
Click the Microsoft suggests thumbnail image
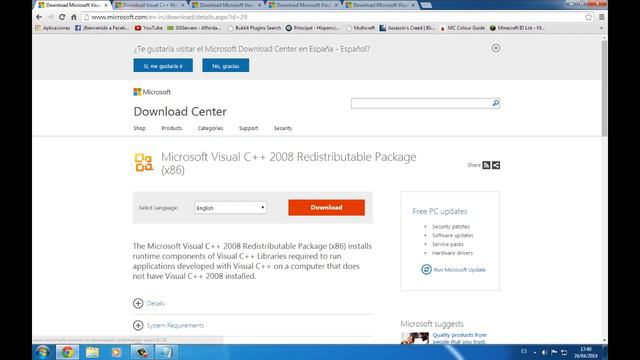point(415,338)
